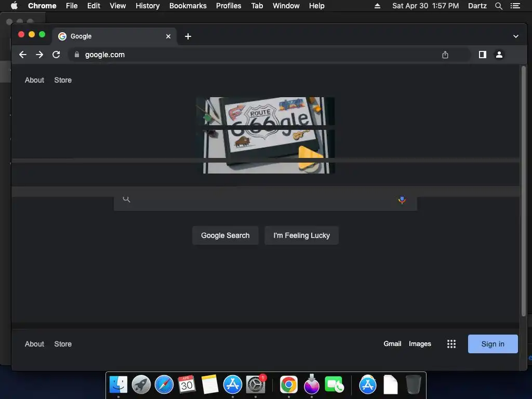The image size is (532, 399).
Task: Click the magnifier icon in search box
Action: tap(127, 199)
